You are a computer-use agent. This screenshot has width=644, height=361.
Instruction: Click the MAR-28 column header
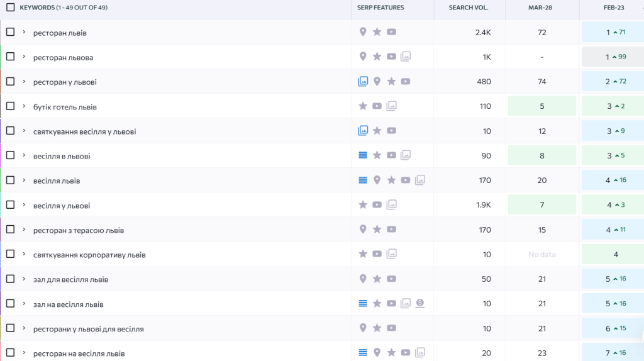pos(540,8)
